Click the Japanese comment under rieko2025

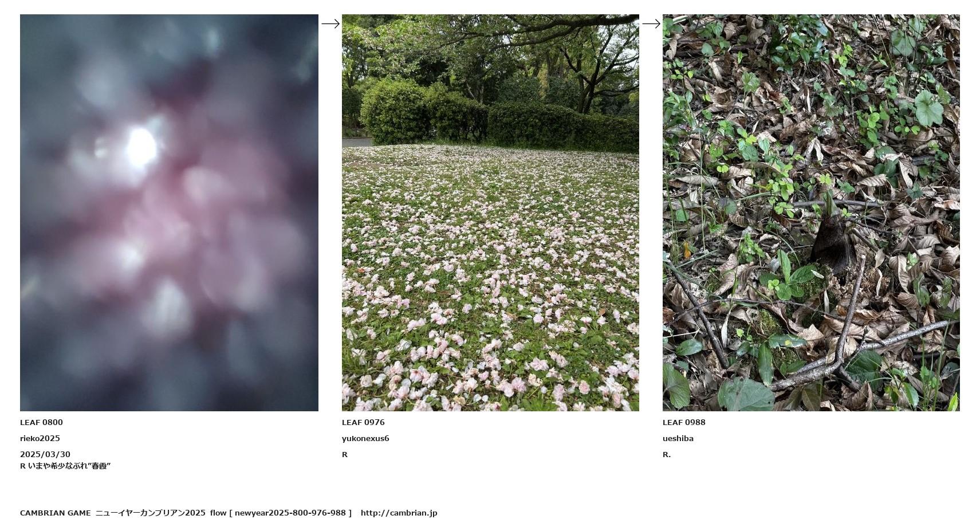click(x=65, y=466)
